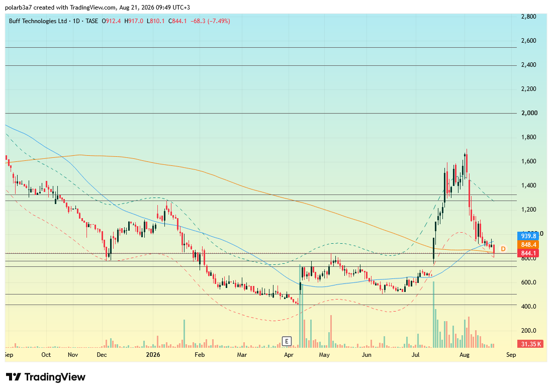The width and height of the screenshot is (552, 392).
Task: Click the Dec label on the time axis
Action: pos(102,355)
